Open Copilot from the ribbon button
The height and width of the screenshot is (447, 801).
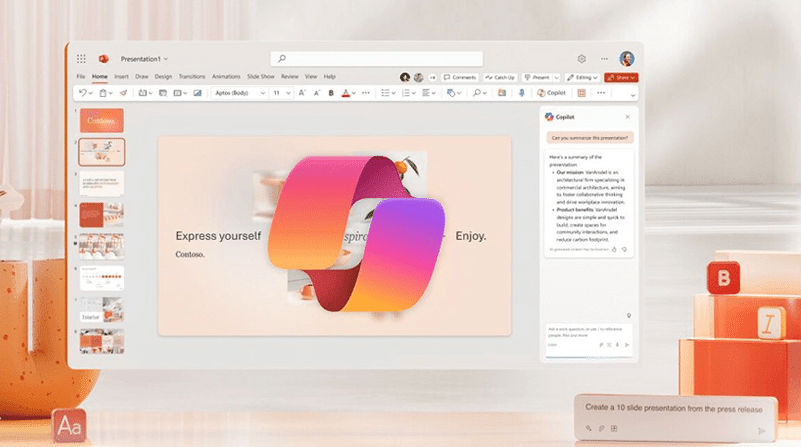click(x=552, y=93)
